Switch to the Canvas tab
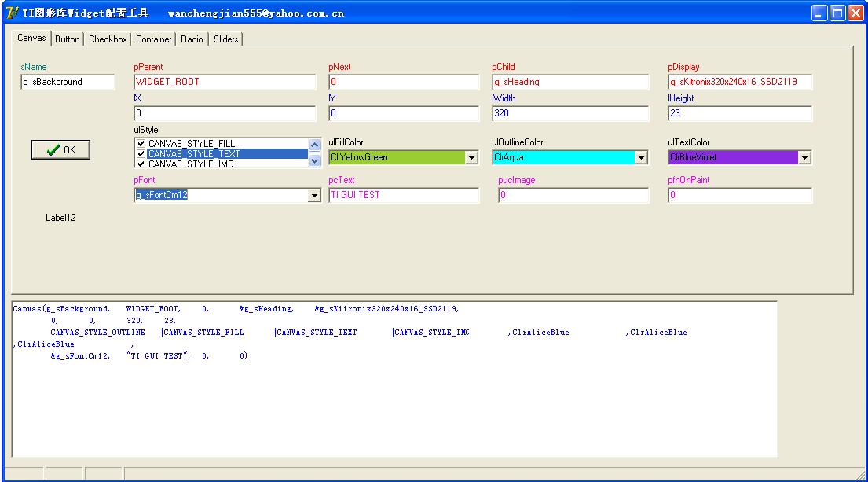 31,38
